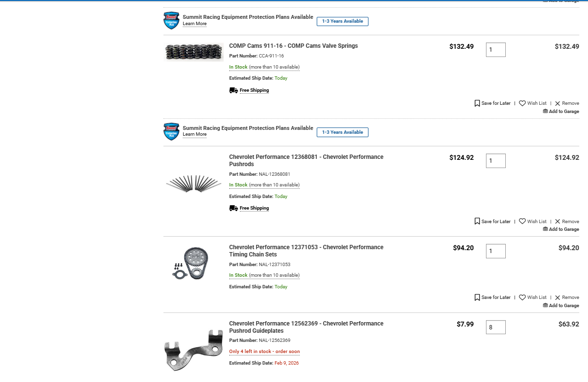Click the Protection Plan shield icon above Valve Springs
This screenshot has width=588, height=382.
pyautogui.click(x=171, y=21)
